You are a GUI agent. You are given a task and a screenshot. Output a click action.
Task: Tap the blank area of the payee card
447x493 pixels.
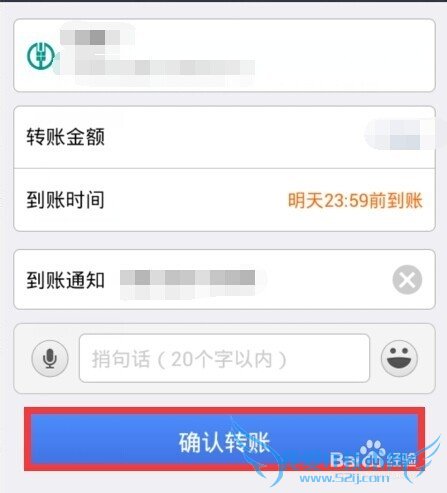343,55
